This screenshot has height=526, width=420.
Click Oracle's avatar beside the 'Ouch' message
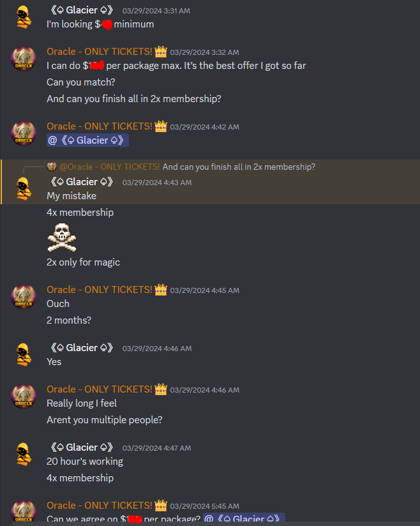[24, 297]
